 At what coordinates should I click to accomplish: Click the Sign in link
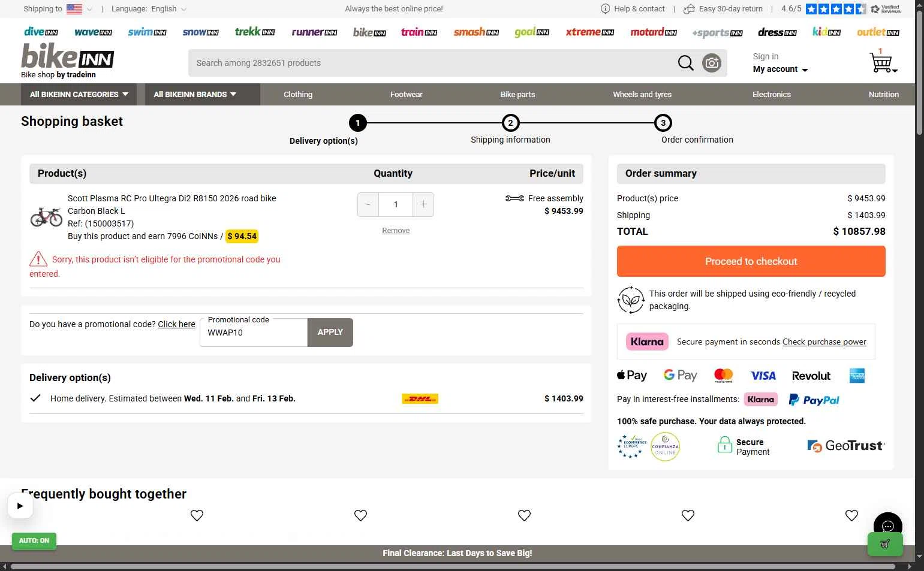pyautogui.click(x=766, y=56)
